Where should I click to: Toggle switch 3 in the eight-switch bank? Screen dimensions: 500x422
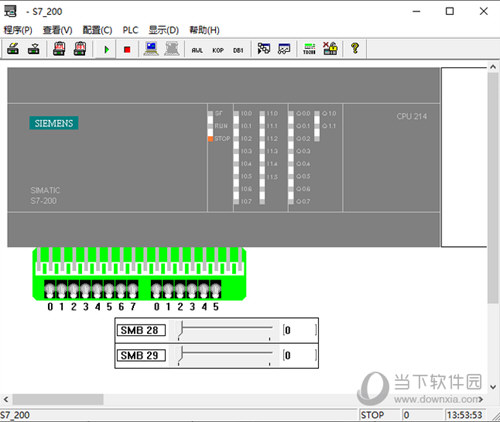(86, 289)
